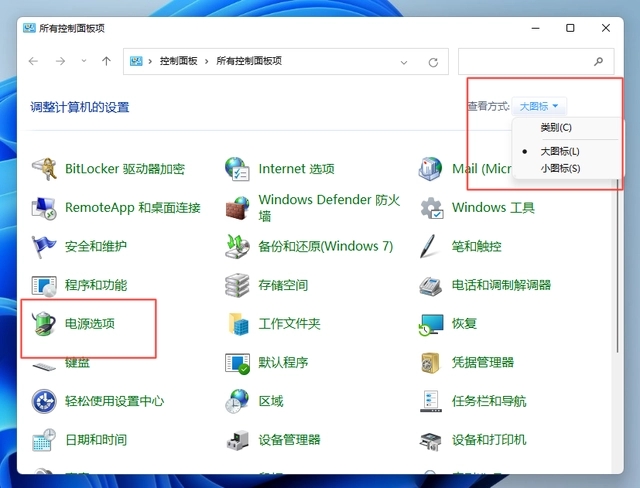Click the 笔和触控 pen icon
The image size is (640, 488).
pos(428,246)
